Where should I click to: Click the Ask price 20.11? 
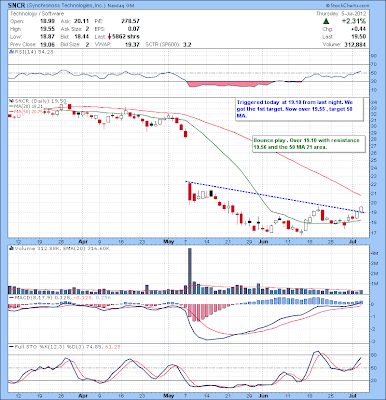click(82, 21)
